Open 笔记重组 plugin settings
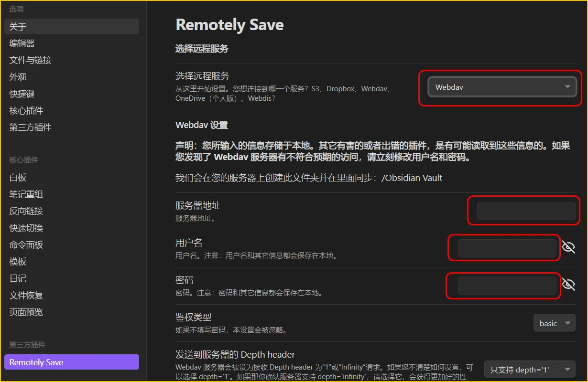 pos(72,194)
